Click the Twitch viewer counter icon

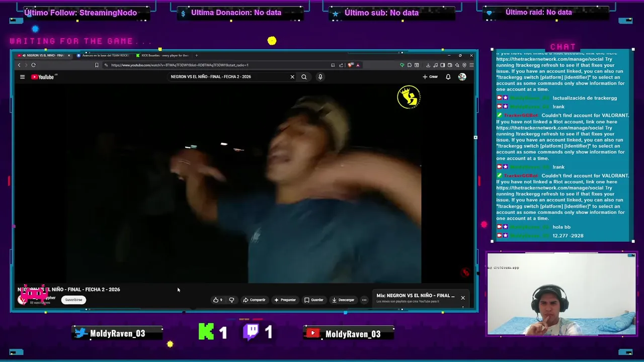252,332
